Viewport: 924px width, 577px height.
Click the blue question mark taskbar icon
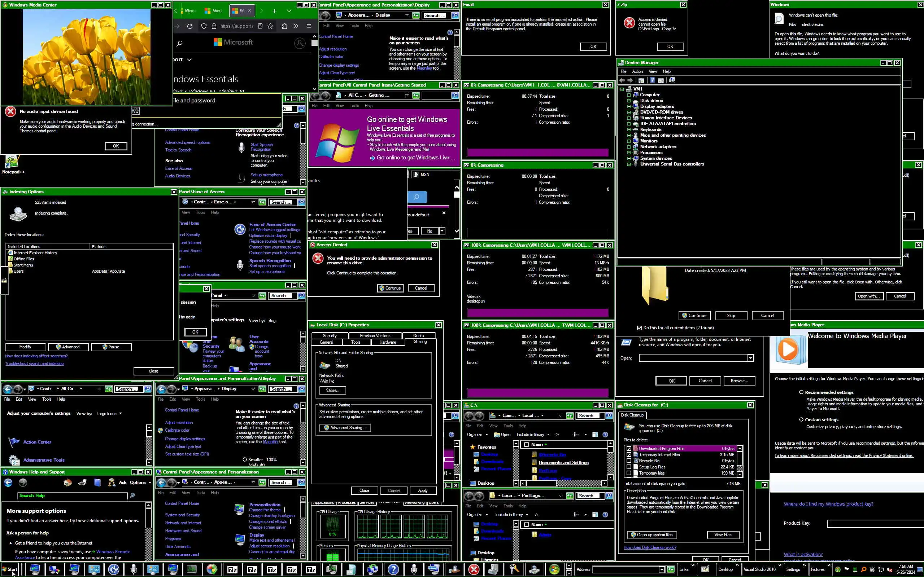[x=393, y=569]
